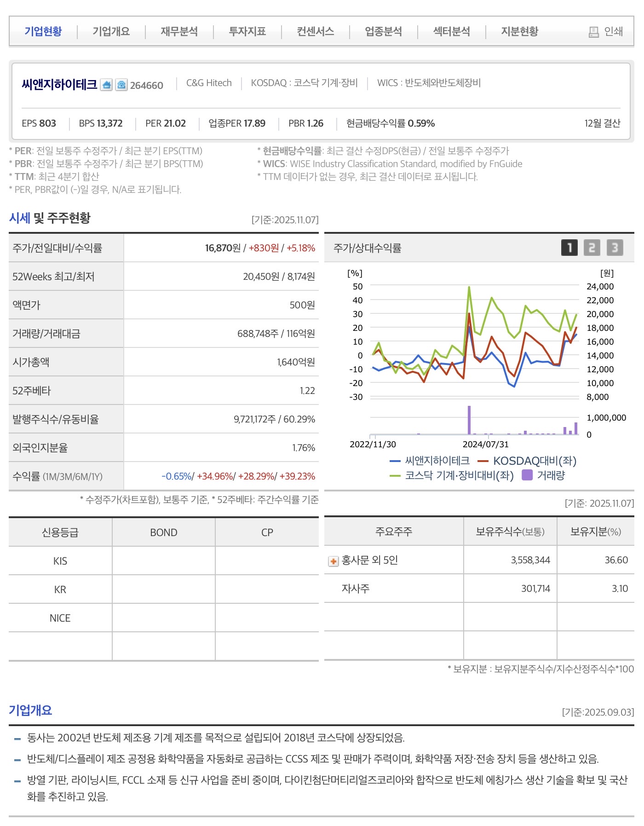This screenshot has height=826, width=644.
Task: Click the 주가/상대수익률 chart title
Action: click(368, 248)
